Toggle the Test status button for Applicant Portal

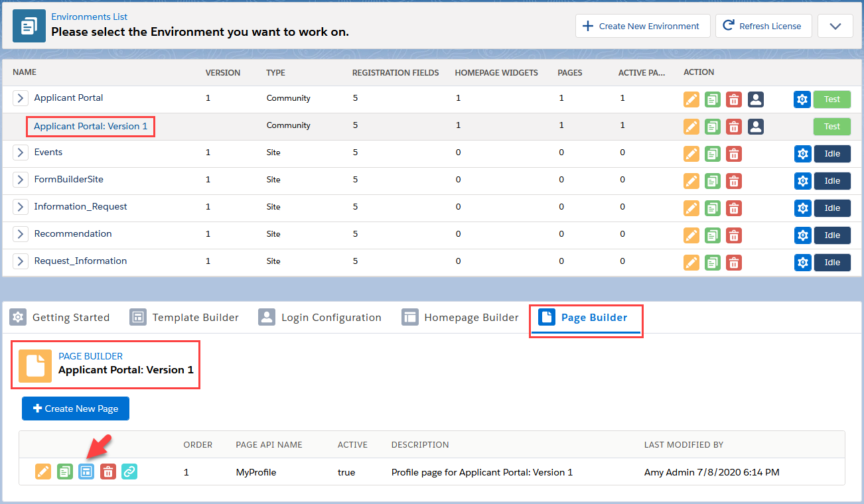pos(832,99)
